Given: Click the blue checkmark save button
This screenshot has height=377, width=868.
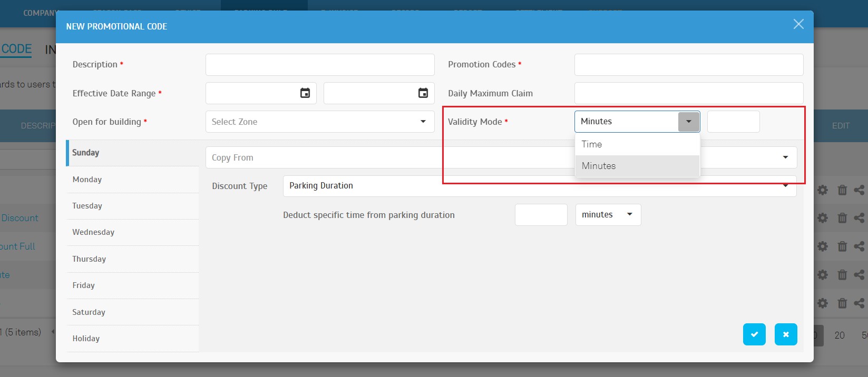Looking at the screenshot, I should (x=754, y=334).
